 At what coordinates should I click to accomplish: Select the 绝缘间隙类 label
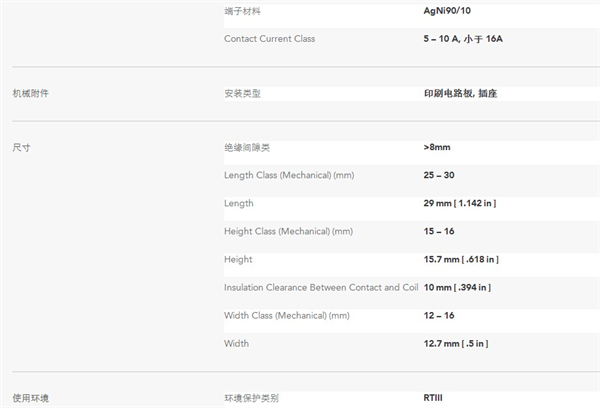[247, 147]
